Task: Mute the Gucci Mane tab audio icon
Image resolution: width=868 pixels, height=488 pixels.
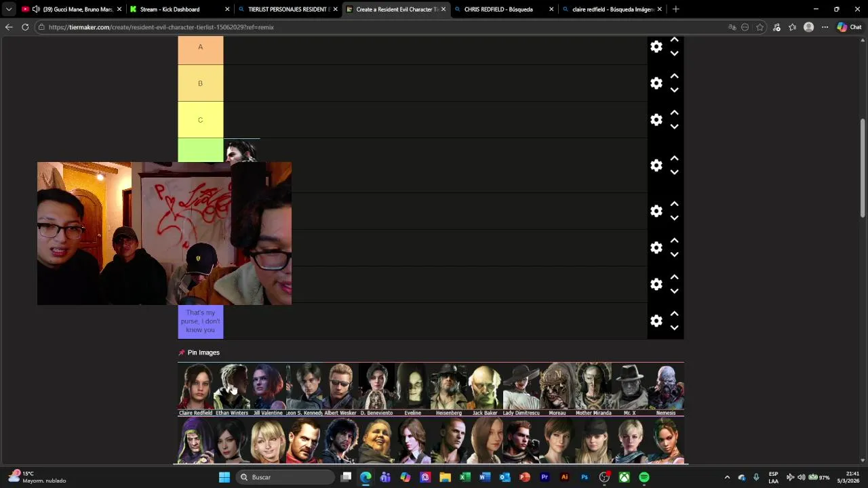Action: coord(36,9)
